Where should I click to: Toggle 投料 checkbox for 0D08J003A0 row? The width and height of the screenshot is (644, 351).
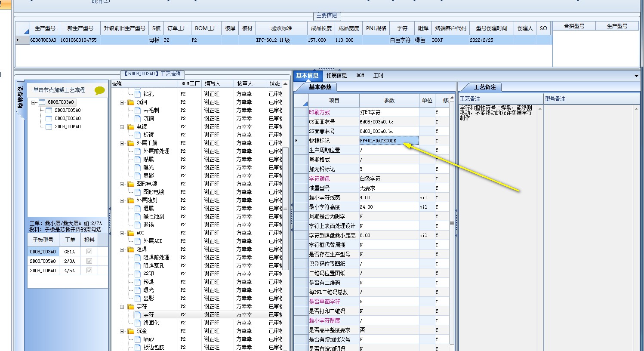coord(89,252)
